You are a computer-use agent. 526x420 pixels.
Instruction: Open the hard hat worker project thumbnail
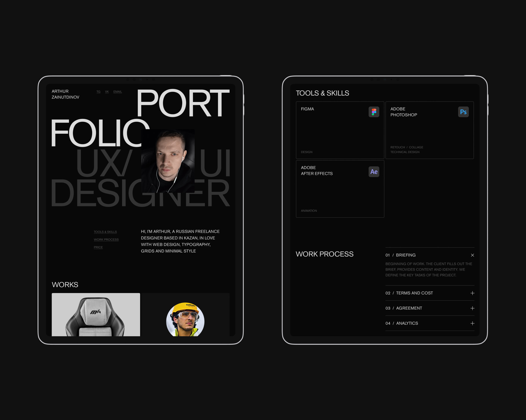click(185, 317)
